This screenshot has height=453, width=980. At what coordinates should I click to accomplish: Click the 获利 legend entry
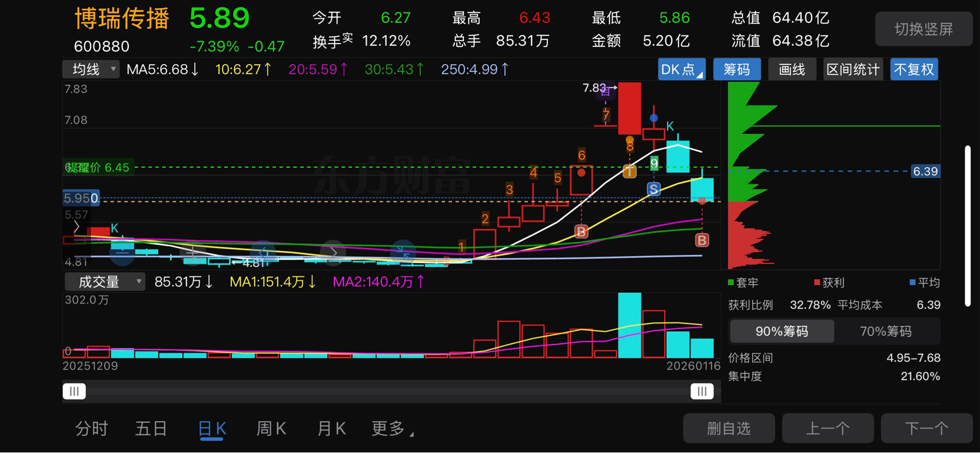829,283
